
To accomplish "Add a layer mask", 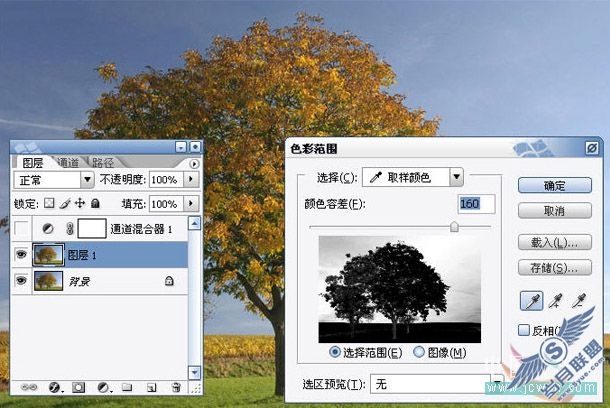I will [79, 387].
